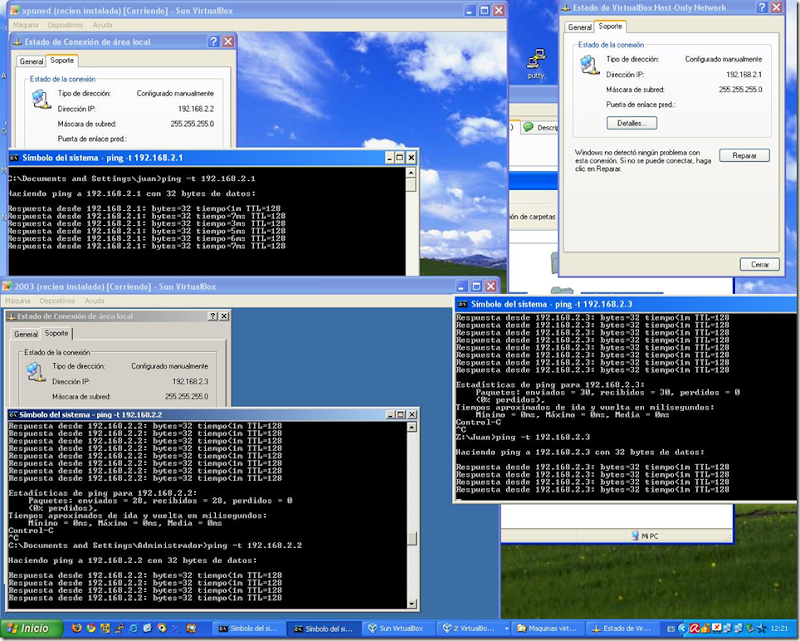Click 'Configurado manualmente' in Host-Only Network dialog
This screenshot has height=641, width=800.
(723, 59)
